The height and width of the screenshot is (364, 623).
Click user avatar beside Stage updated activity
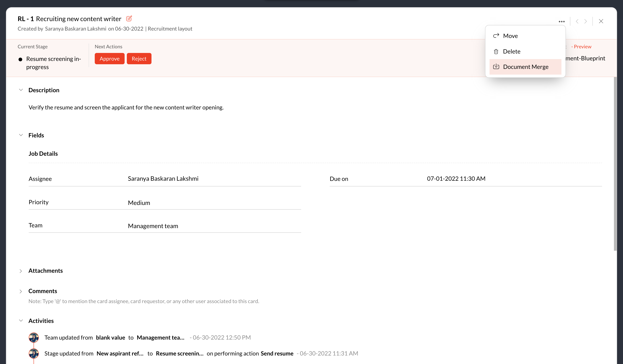coord(34,353)
